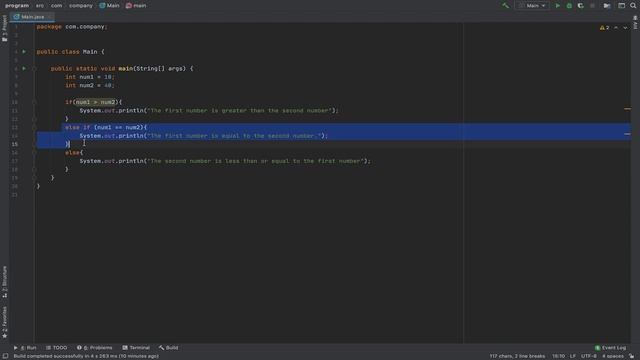This screenshot has width=640, height=360.
Task: Click the 'company' breadcrumb
Action: 81,6
